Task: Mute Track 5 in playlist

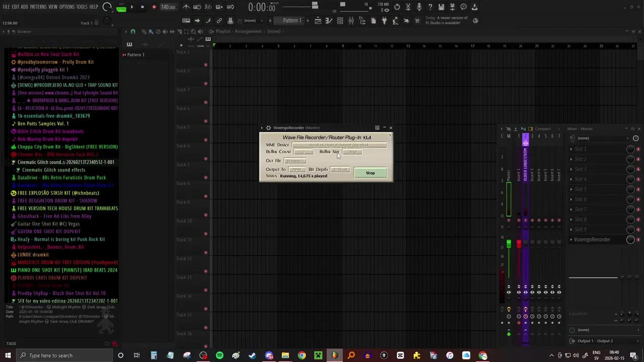Action: click(205, 140)
